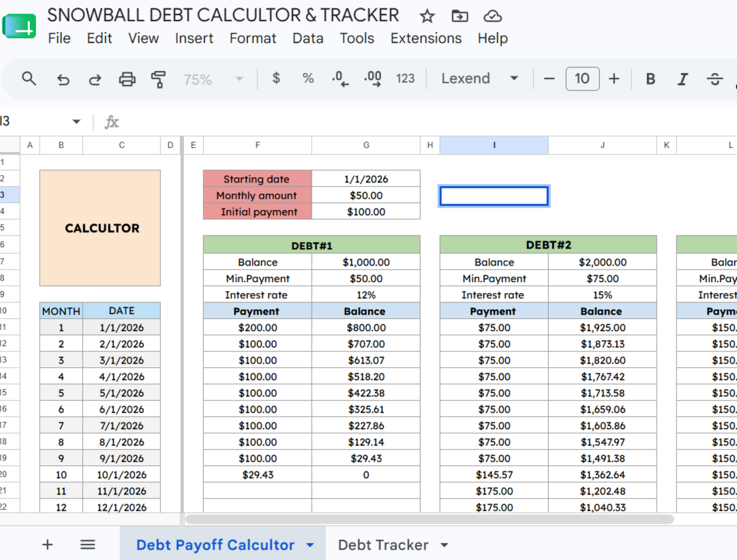Viewport: 737px width, 560px height.
Task: Select balance cell $1,362.64
Action: (x=603, y=474)
